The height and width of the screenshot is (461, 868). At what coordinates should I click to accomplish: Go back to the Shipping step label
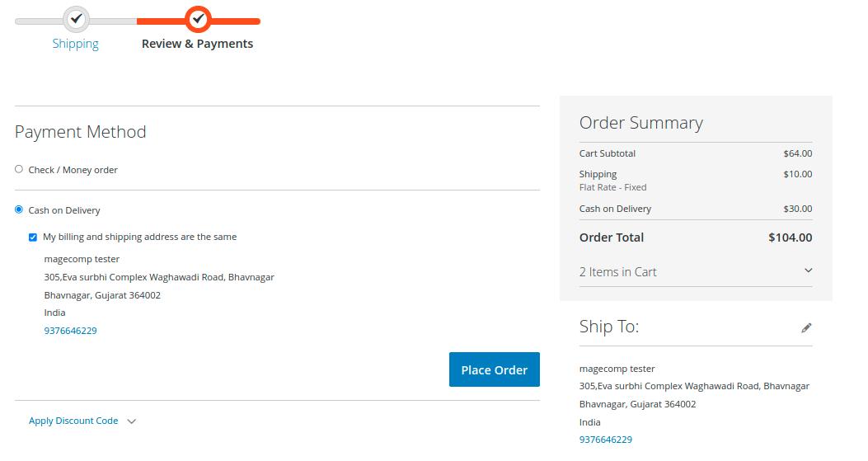(x=76, y=44)
